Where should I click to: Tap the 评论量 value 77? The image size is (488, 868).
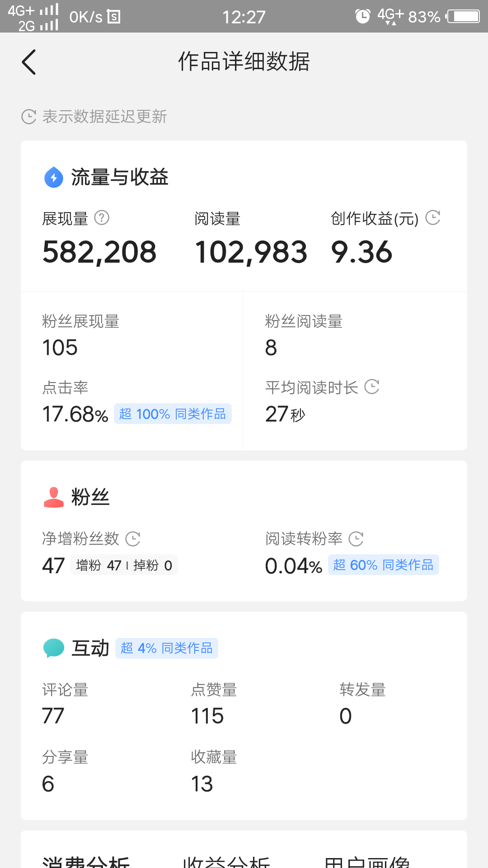click(53, 716)
